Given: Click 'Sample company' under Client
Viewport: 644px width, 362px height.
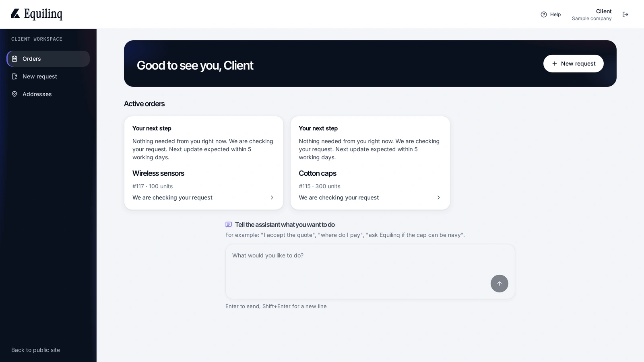Looking at the screenshot, I should [592, 19].
